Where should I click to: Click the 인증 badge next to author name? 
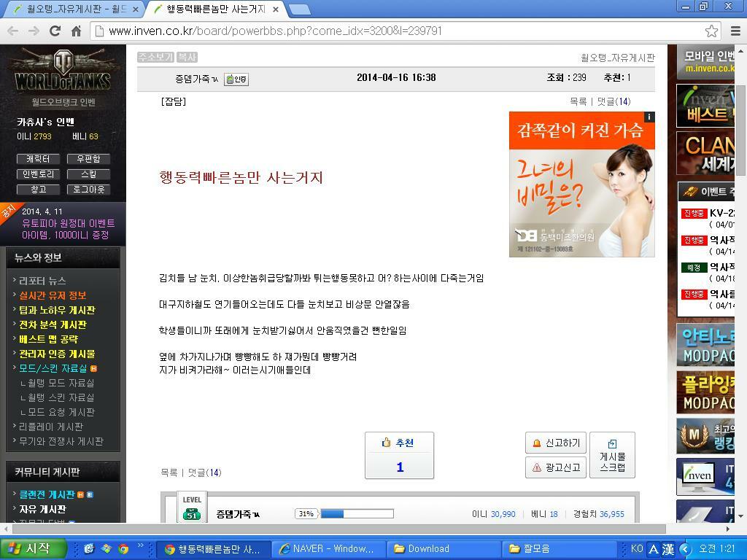click(236, 79)
